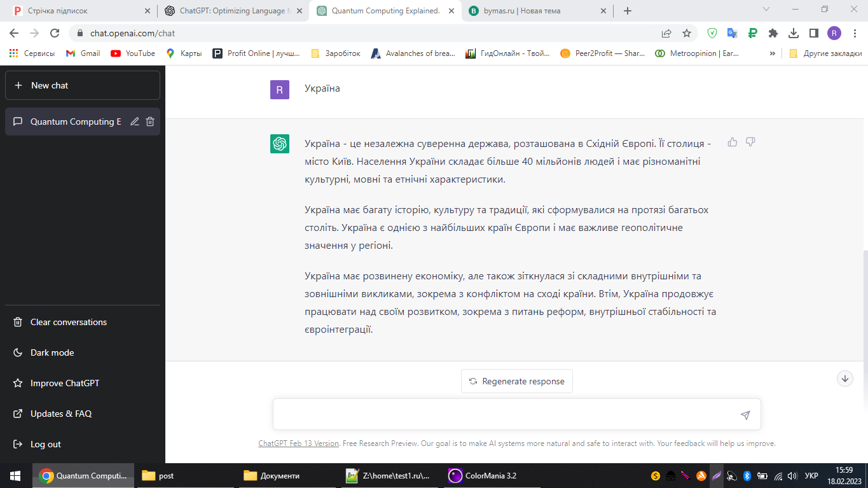This screenshot has width=868, height=488.
Task: Open the Chrome extensions puzzle icon
Action: (x=773, y=33)
